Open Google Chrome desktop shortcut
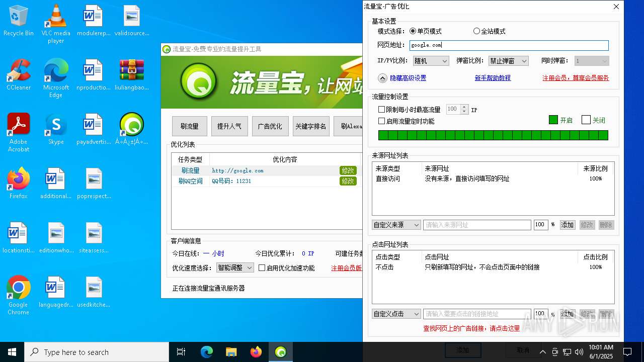Image resolution: width=644 pixels, height=362 pixels. pos(19,295)
